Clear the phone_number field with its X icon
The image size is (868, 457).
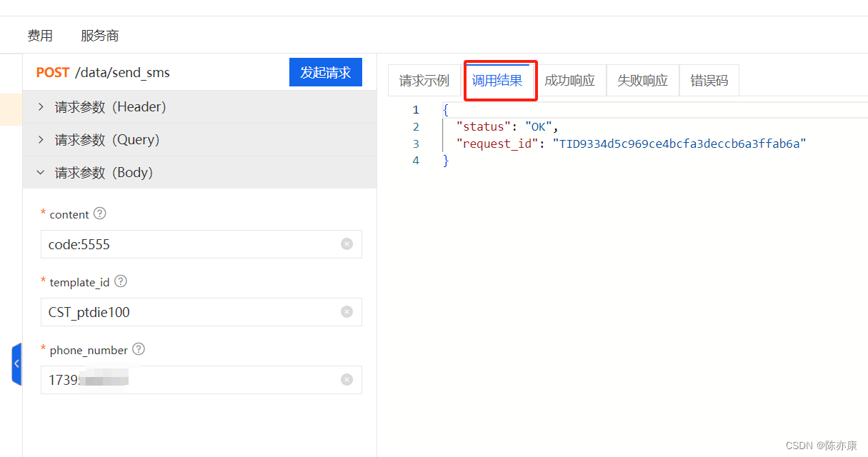347,380
